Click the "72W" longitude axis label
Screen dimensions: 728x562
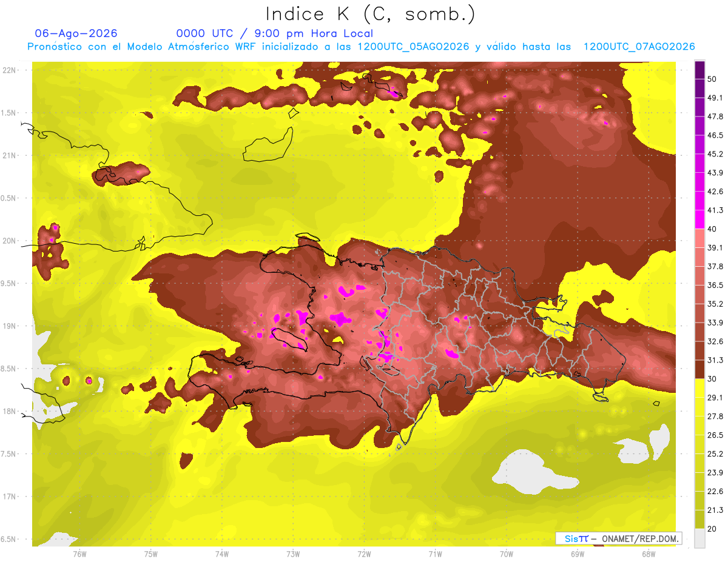coord(364,554)
